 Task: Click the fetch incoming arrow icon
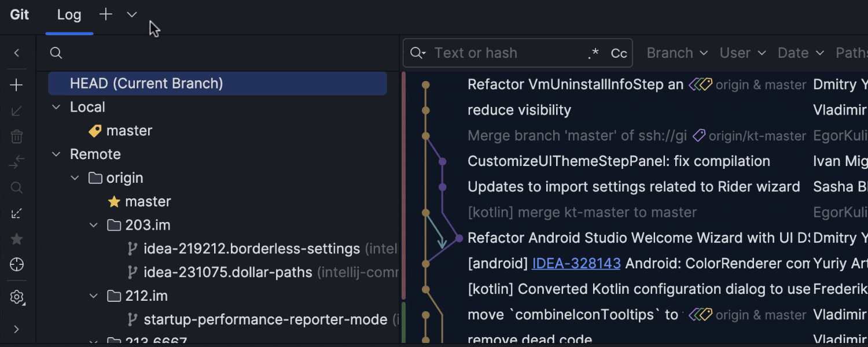pyautogui.click(x=17, y=213)
